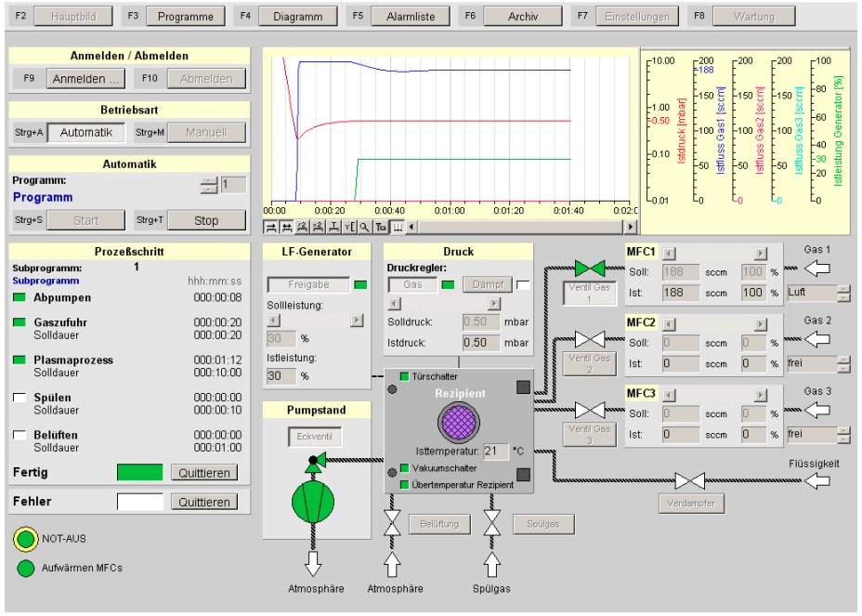
Task: Click the chart toolbar legend settings icon
Action: click(x=381, y=227)
